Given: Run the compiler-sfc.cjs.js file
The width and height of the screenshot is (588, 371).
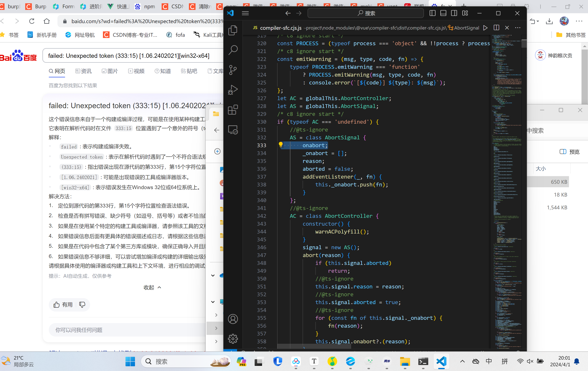Looking at the screenshot, I should (x=485, y=28).
